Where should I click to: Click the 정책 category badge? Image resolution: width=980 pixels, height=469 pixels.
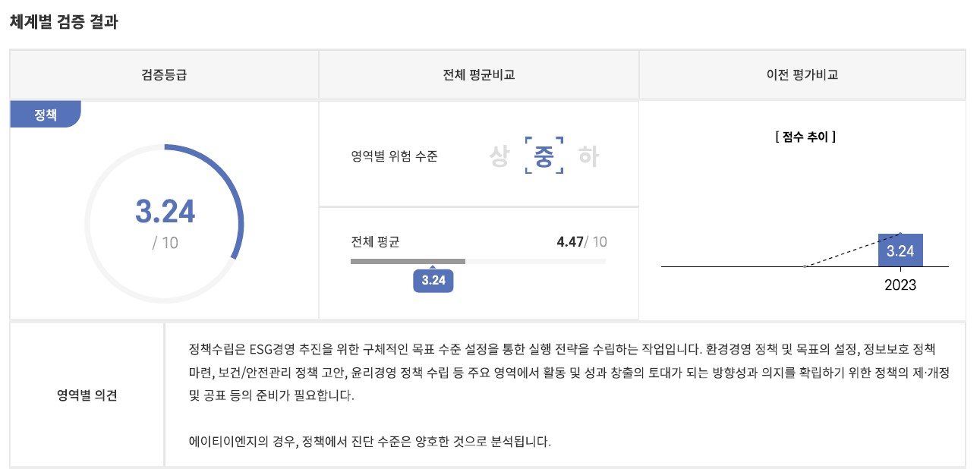46,115
